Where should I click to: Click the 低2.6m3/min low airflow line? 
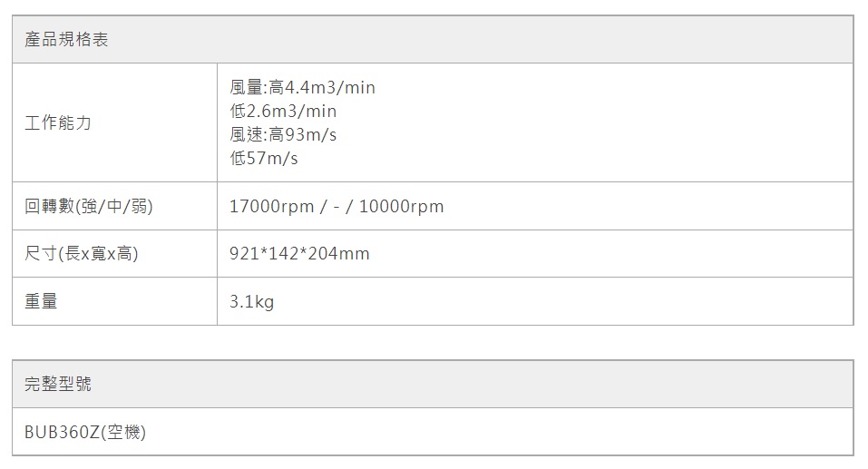(283, 112)
